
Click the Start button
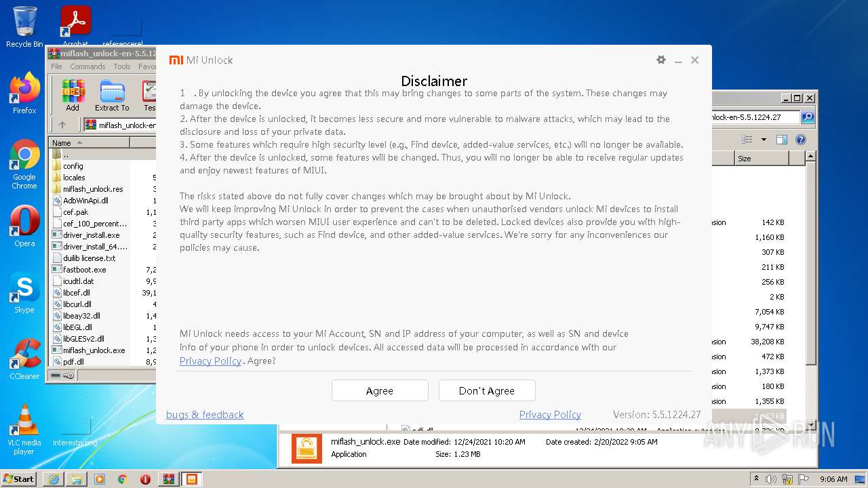point(19,479)
